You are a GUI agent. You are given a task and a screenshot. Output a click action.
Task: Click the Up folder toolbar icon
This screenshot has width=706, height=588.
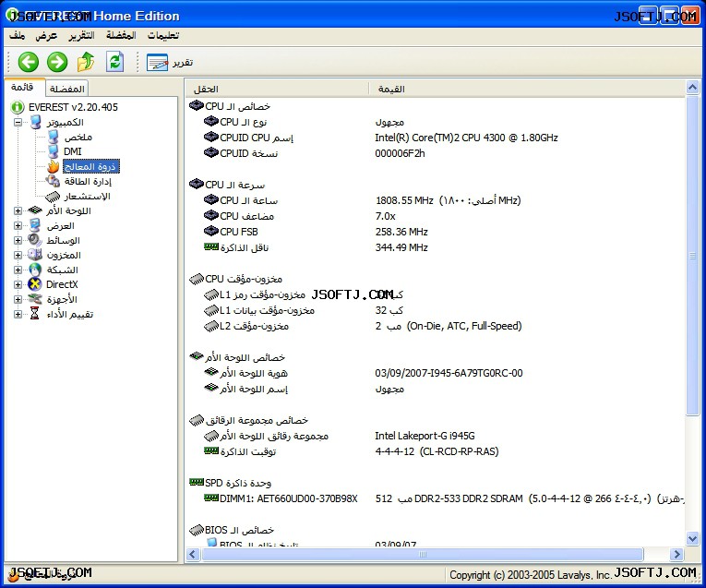86,62
